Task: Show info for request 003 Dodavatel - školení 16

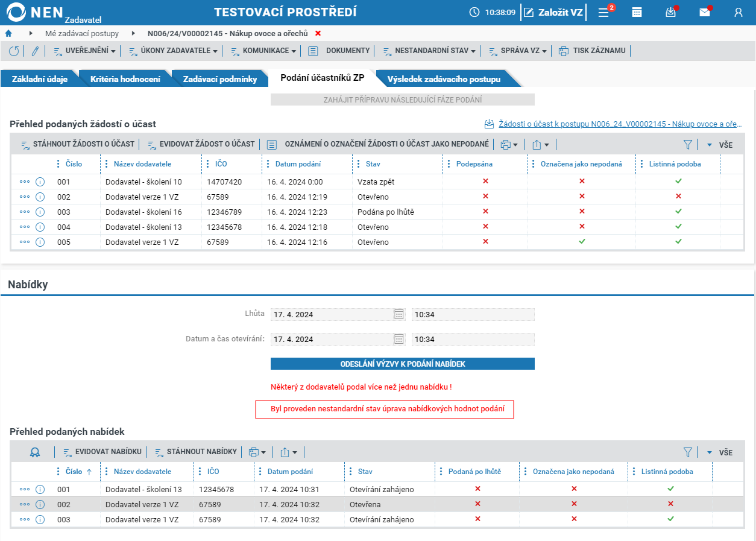Action: click(40, 212)
